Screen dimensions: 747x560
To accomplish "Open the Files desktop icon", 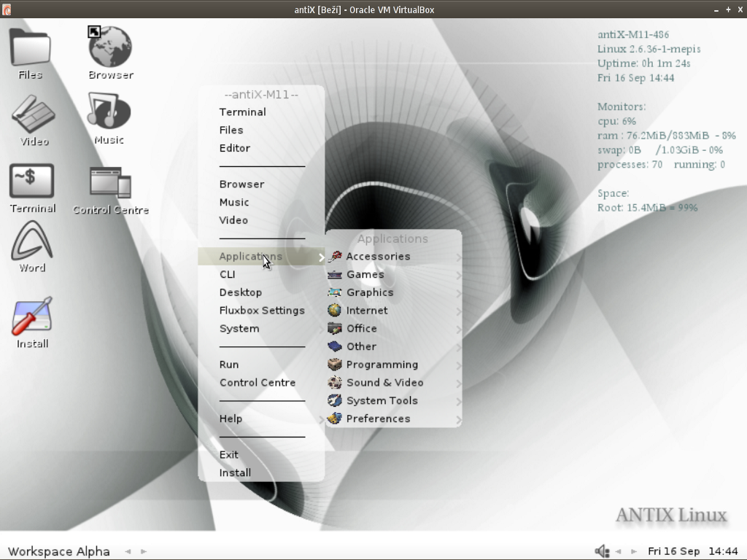I will (x=30, y=49).
